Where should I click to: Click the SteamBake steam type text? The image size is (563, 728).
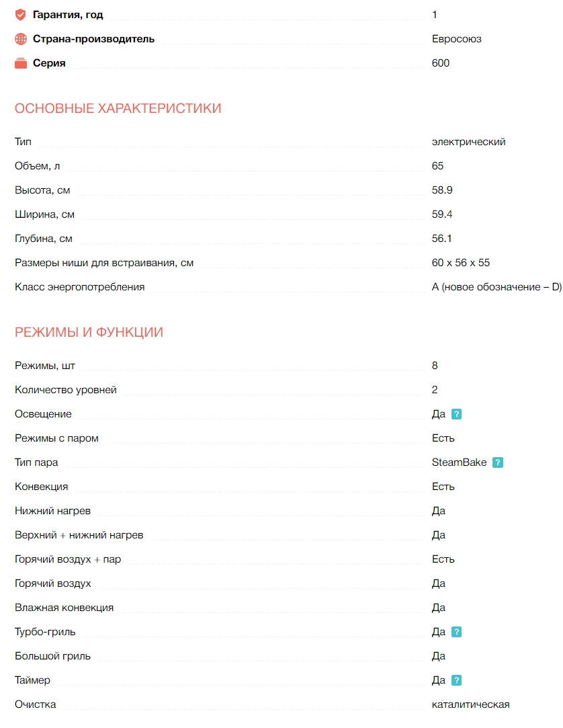[460, 462]
